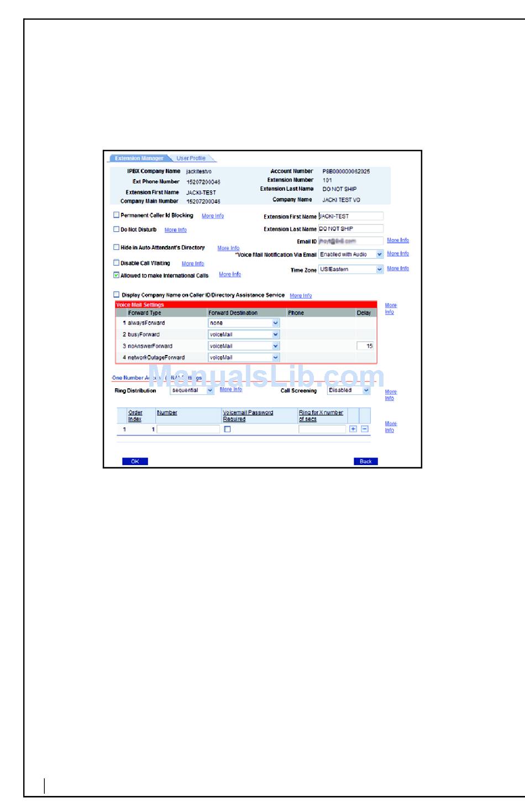The image size is (525, 812).
Task: Click IPBX company name value jackitestvo
Action: pyautogui.click(x=199, y=171)
